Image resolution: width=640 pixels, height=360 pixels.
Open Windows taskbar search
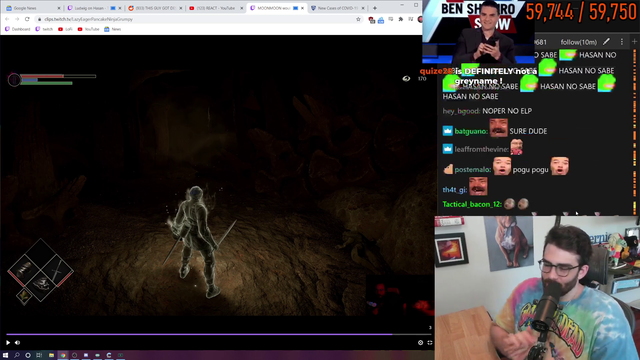coord(17,356)
